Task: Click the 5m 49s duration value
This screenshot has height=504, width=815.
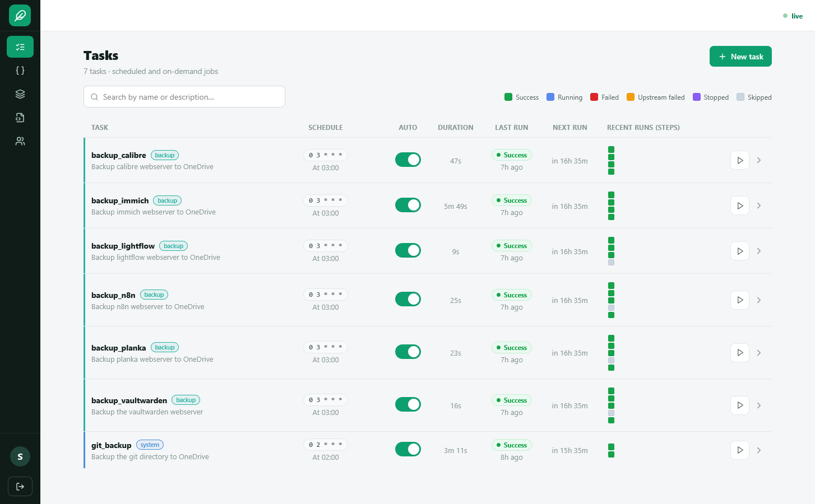Action: [x=456, y=207]
